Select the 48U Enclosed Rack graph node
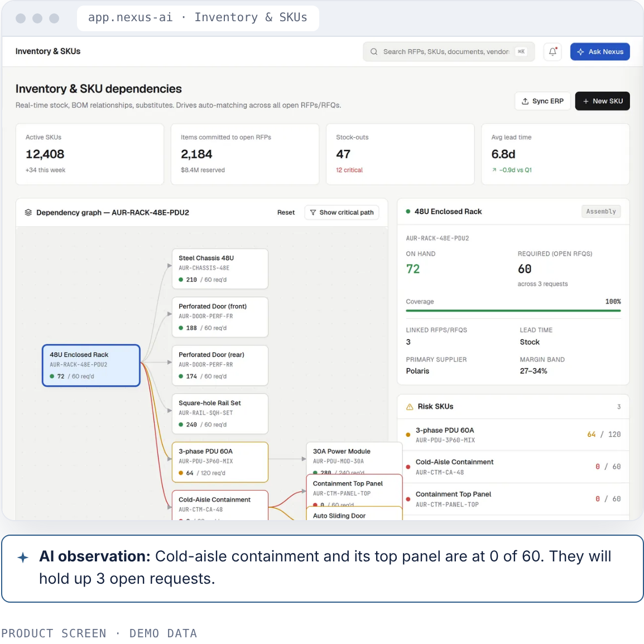 [x=91, y=366]
